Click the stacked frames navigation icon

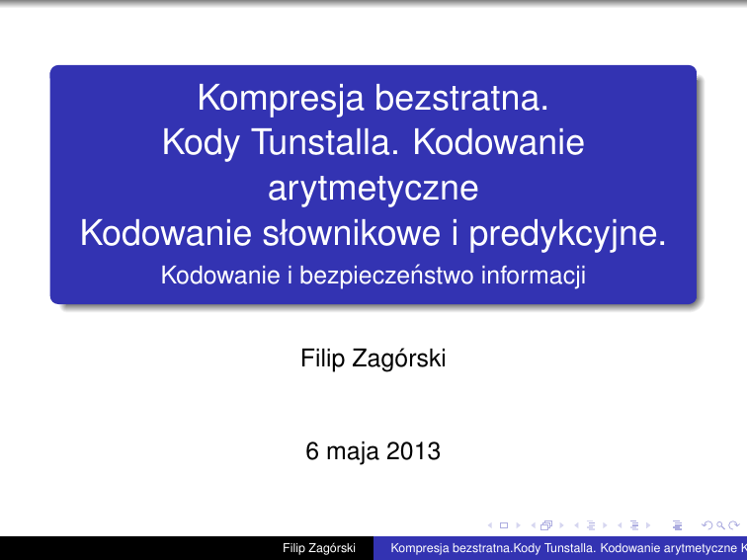click(546, 524)
